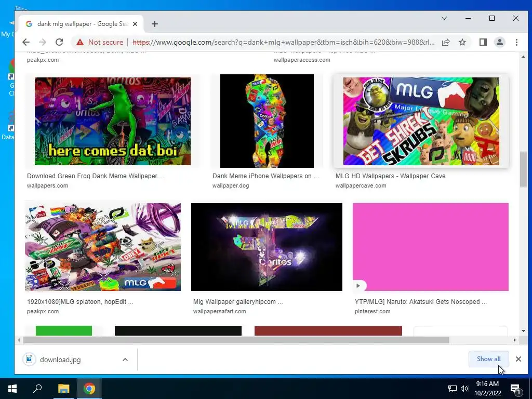Open the Get Shrekt Skrubs MLG image
Viewport: 532px width, 399px height.
(x=421, y=121)
